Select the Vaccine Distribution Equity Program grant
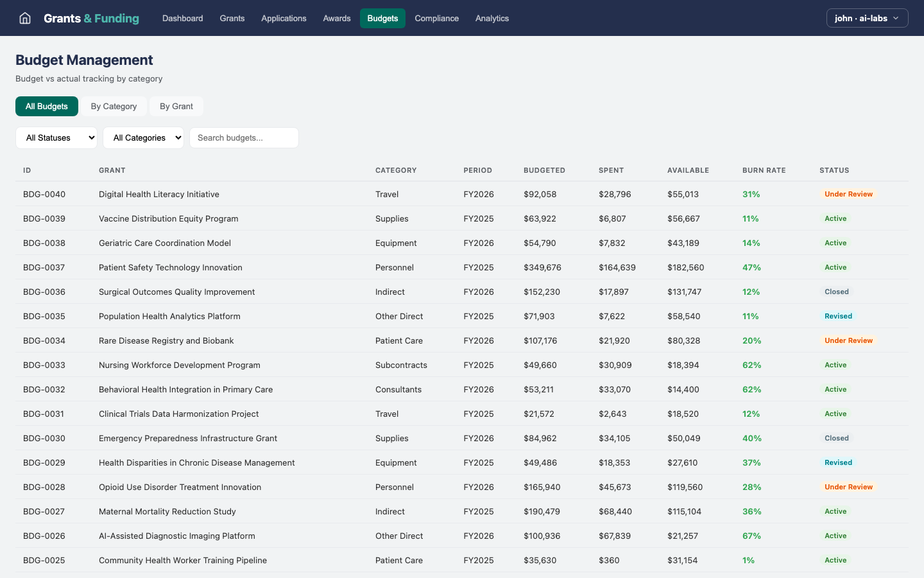This screenshot has height=578, width=924. (x=168, y=218)
